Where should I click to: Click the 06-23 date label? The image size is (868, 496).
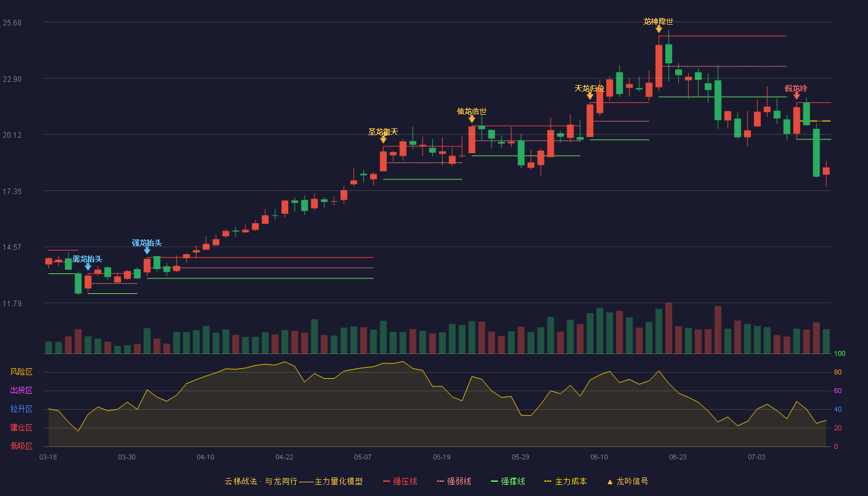(x=678, y=457)
